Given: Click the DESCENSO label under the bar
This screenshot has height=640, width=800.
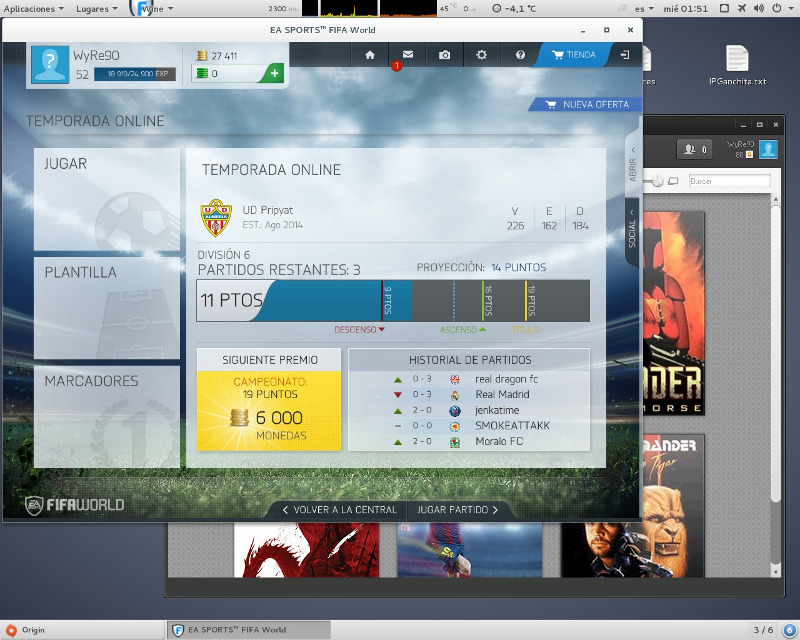Looking at the screenshot, I should 359,330.
